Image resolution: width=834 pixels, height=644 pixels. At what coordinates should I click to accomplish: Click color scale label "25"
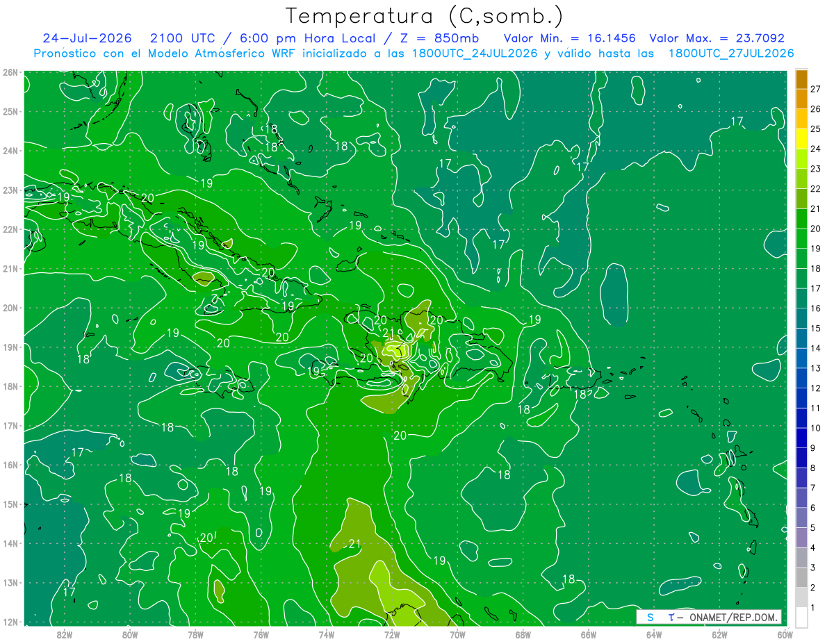(816, 129)
